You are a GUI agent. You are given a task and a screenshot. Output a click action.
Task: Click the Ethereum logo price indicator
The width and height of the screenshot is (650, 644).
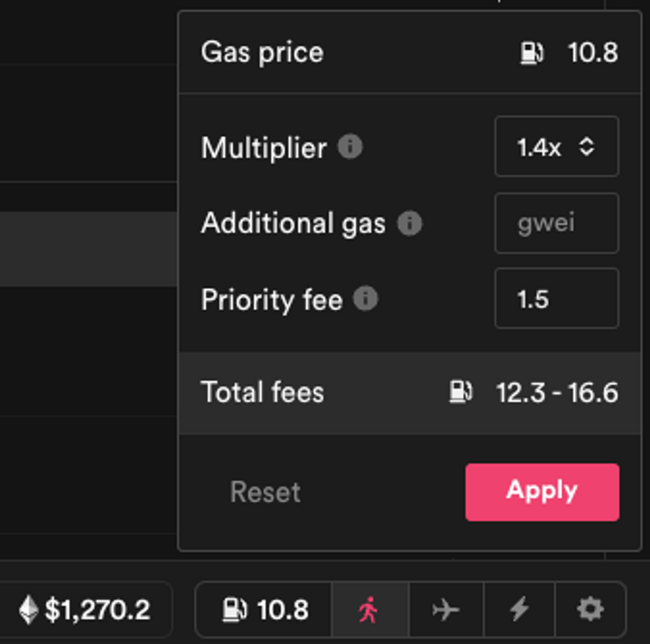[x=28, y=609]
